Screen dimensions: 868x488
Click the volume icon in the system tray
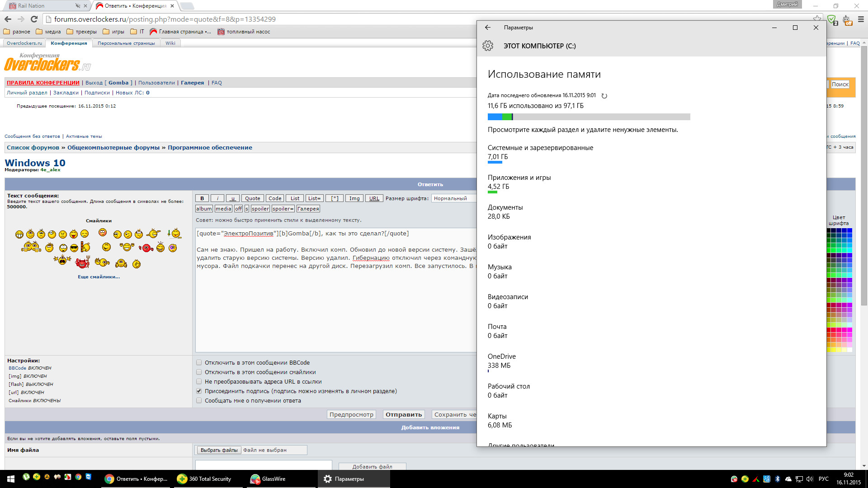809,479
